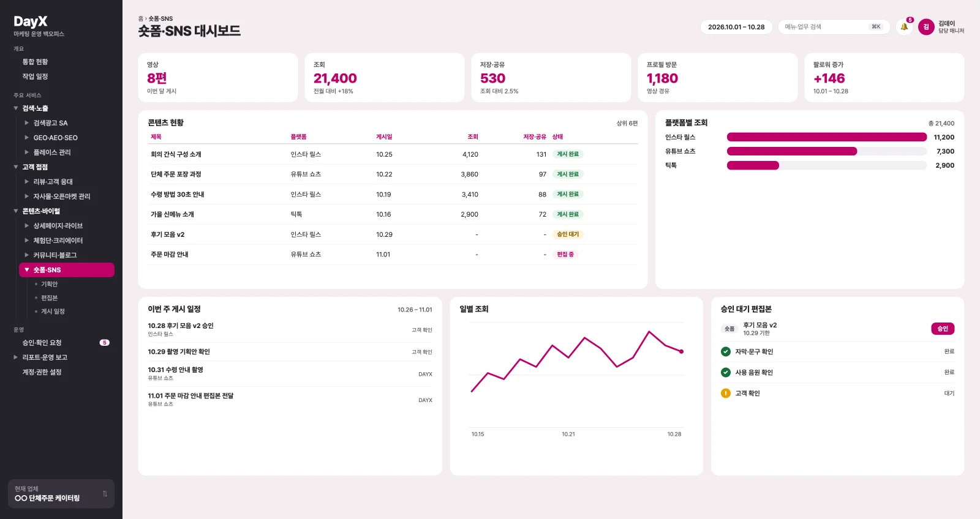Open GEO·AEO·SEO in the sidebar
Screen dimensions: 980x519
[x=55, y=138]
